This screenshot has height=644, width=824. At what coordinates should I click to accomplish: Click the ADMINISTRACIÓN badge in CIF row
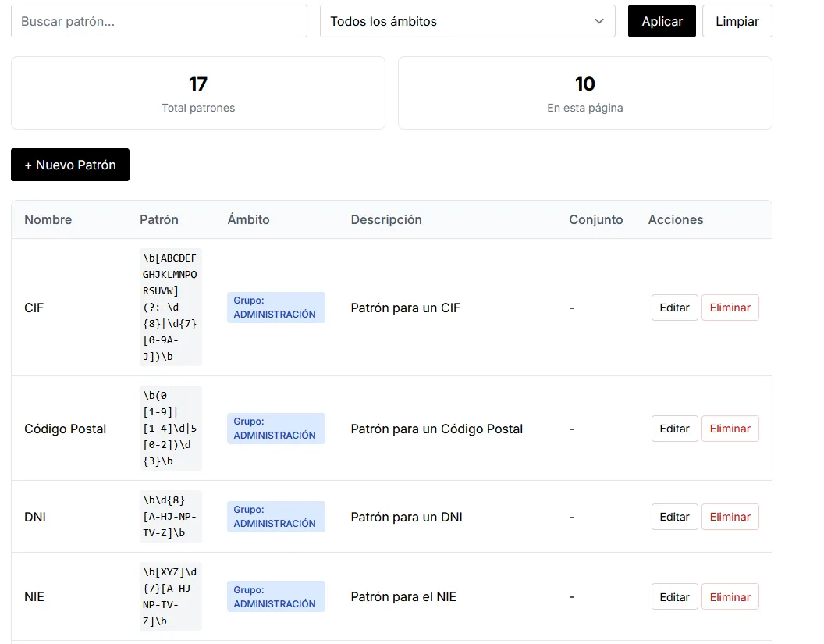(x=276, y=308)
